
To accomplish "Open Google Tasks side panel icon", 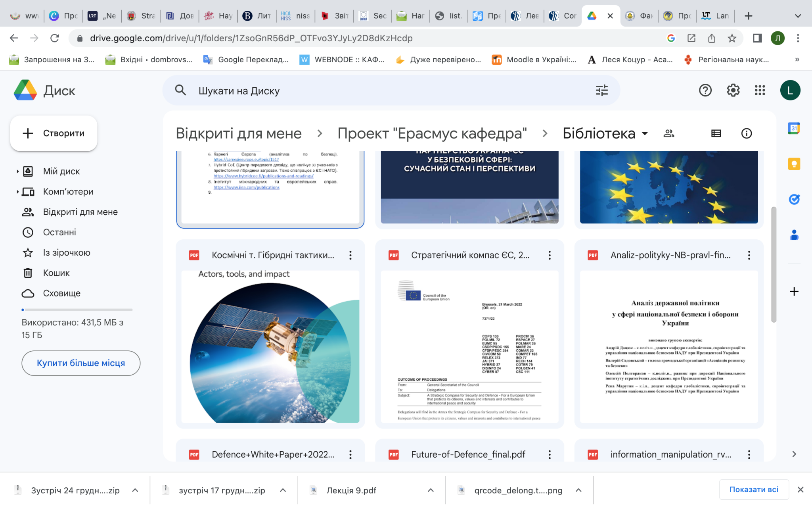I will [x=794, y=199].
